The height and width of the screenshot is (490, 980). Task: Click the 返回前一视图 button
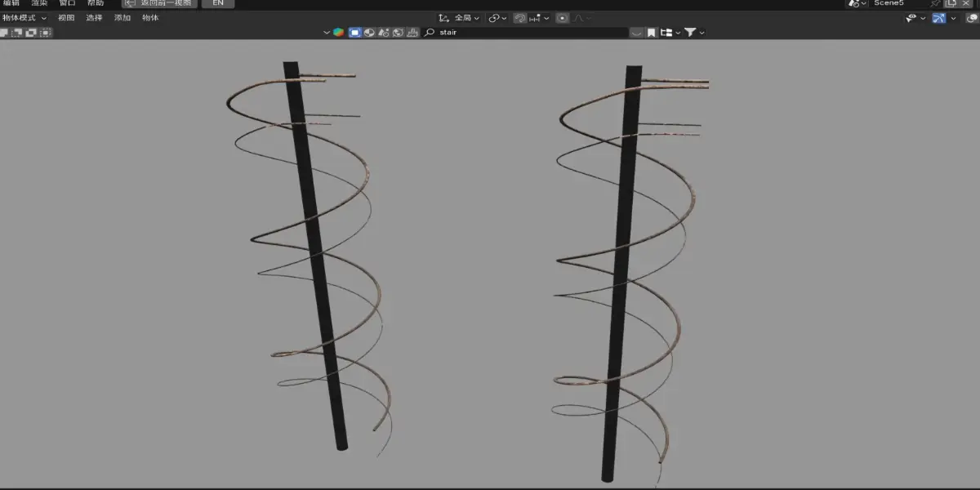point(160,3)
